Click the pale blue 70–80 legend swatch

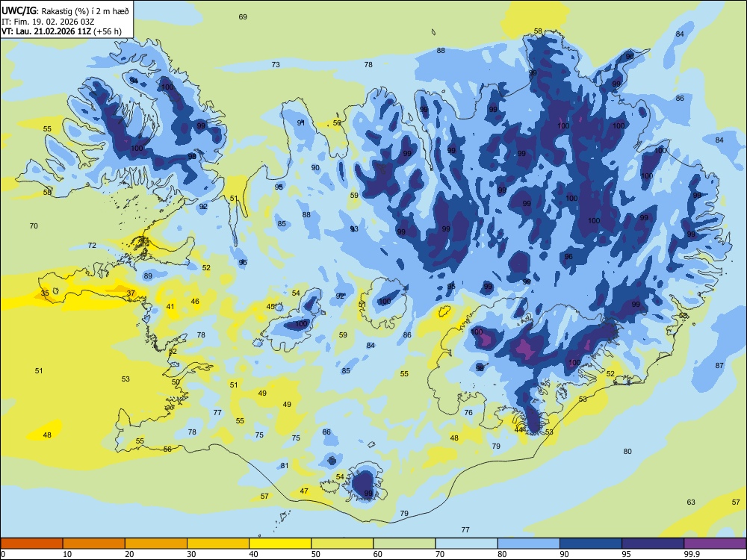tap(466, 544)
